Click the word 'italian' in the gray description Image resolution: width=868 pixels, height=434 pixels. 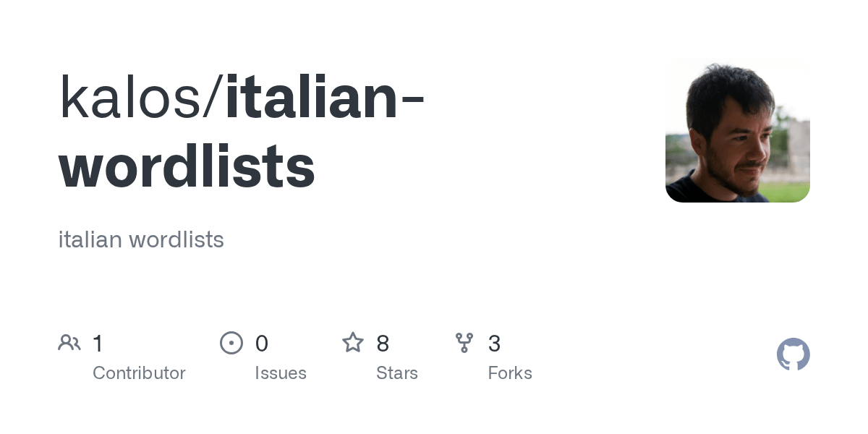(90, 239)
